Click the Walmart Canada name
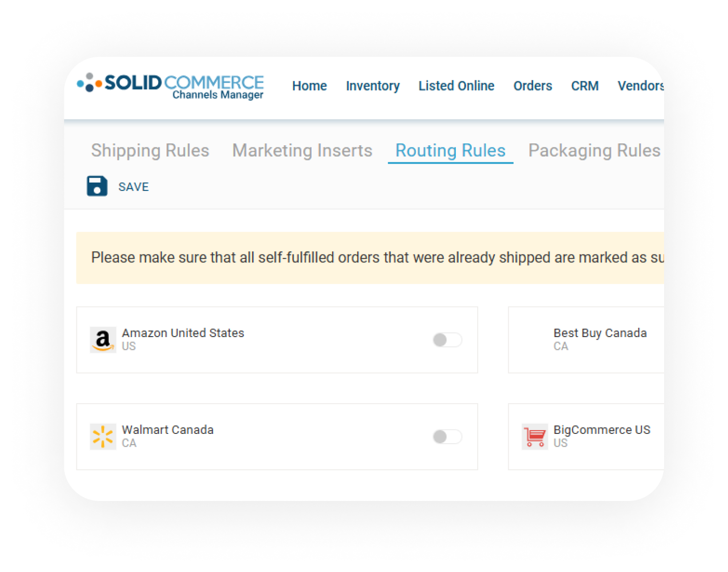 pos(168,430)
